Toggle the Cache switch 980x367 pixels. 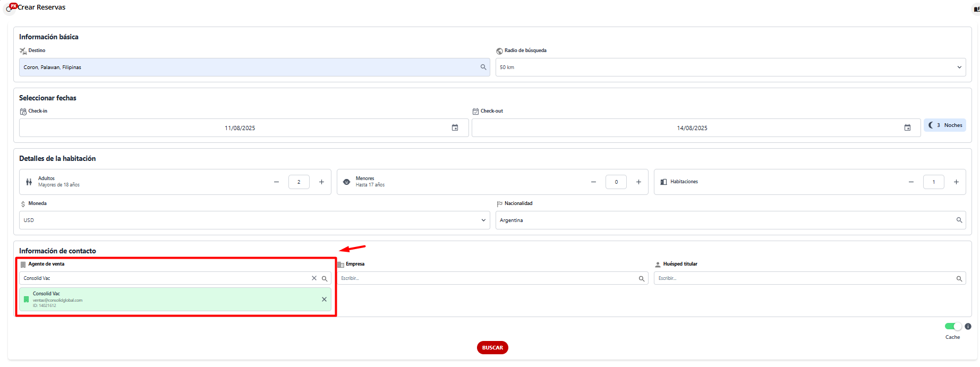coord(953,327)
